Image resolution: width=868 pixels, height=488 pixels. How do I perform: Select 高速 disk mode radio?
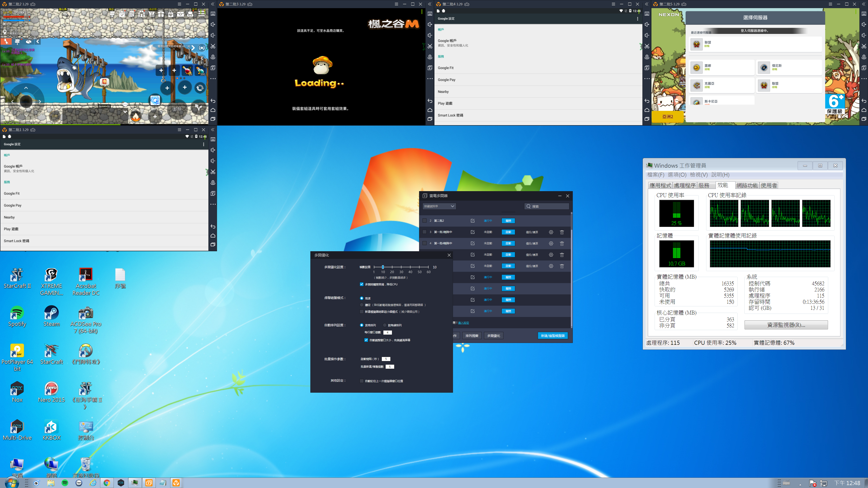pyautogui.click(x=362, y=298)
